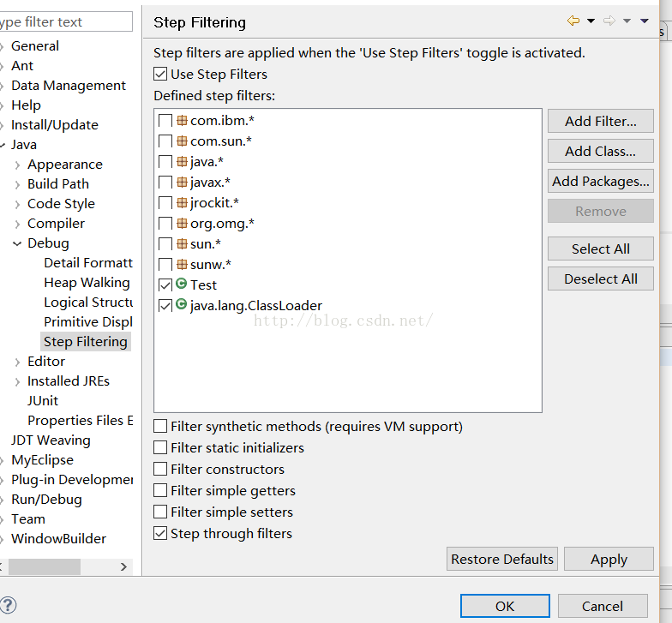Screen dimensions: 672x623
Task: Click the back navigation arrow icon
Action: [573, 21]
